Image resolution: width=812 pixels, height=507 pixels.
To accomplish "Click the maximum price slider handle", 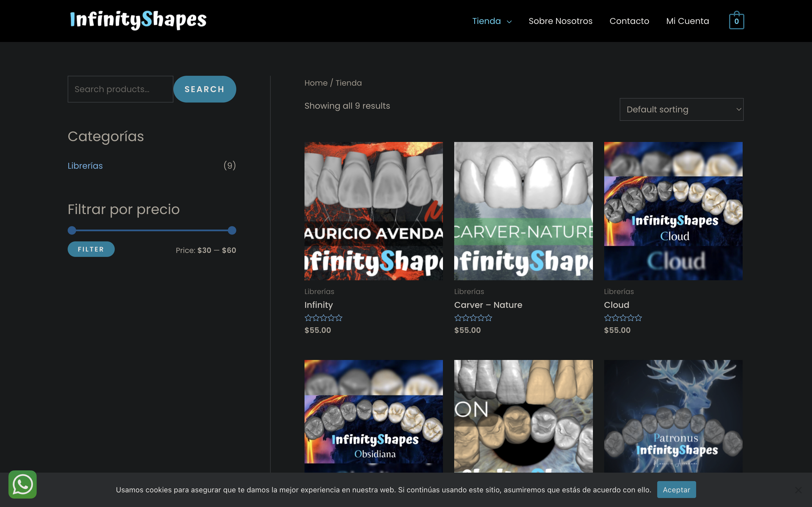I will [x=232, y=230].
